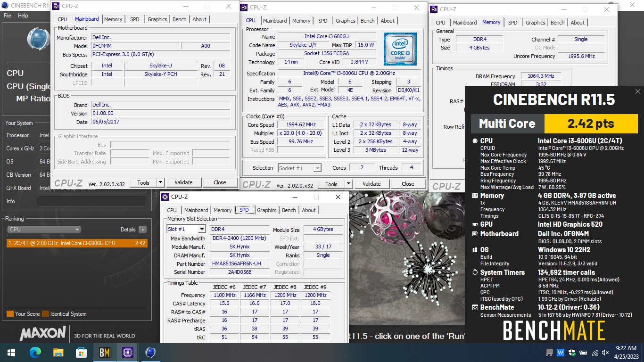
Task: Click the Cinebench sphere logo icon
Action: tap(38, 39)
